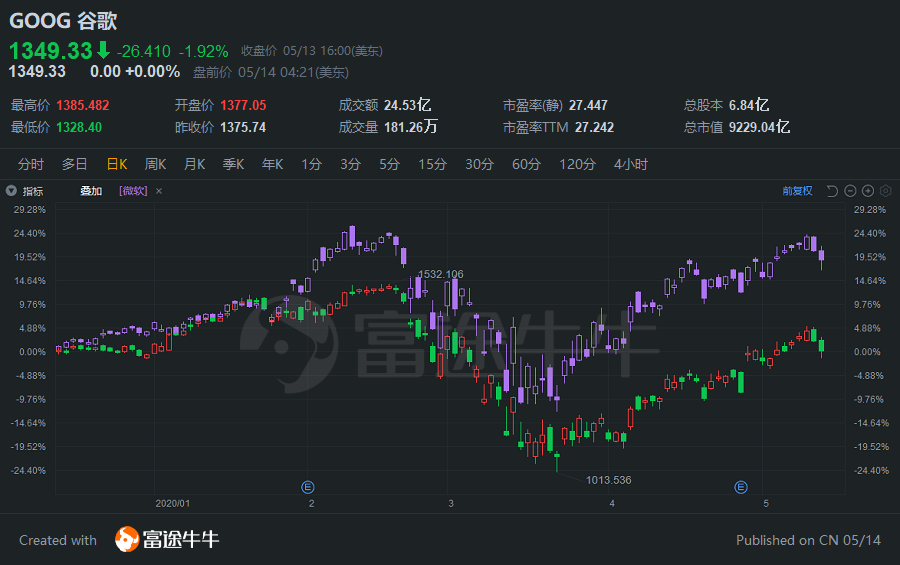The width and height of the screenshot is (900, 565).
Task: Click the undo arrow icon in chart toolbar
Action: tap(832, 191)
